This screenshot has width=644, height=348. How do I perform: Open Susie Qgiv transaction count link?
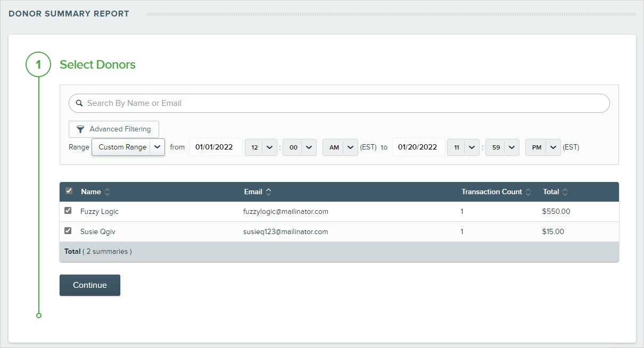coord(462,231)
